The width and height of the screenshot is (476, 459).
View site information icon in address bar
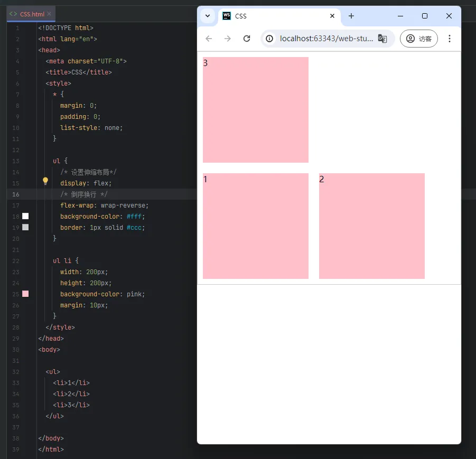[x=270, y=39]
